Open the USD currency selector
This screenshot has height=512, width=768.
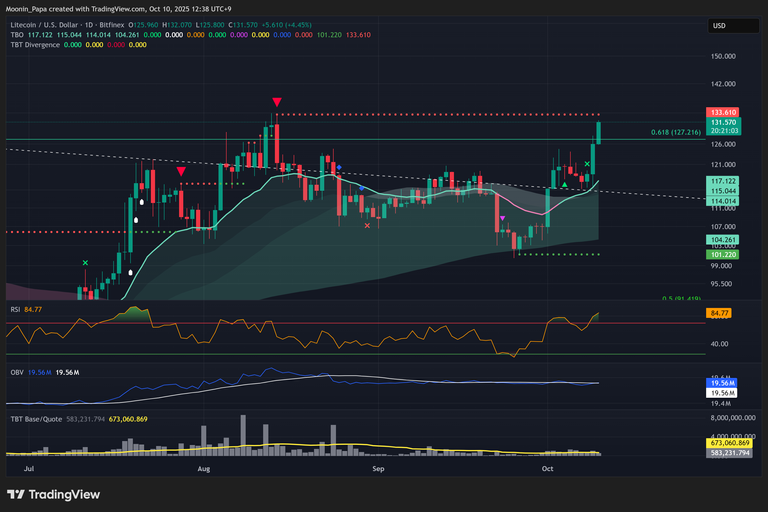[719, 26]
